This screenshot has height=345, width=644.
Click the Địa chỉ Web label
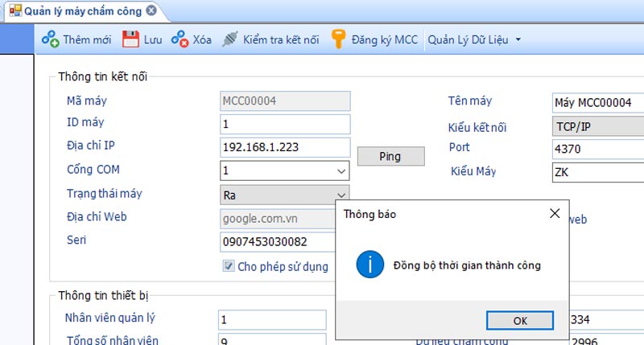point(97,216)
